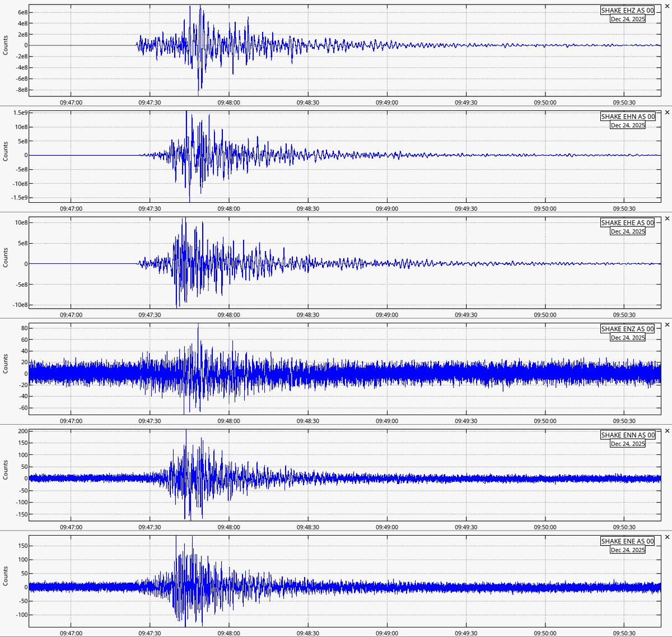Click the 09:49:30 tick on ENN time axis

[466, 527]
